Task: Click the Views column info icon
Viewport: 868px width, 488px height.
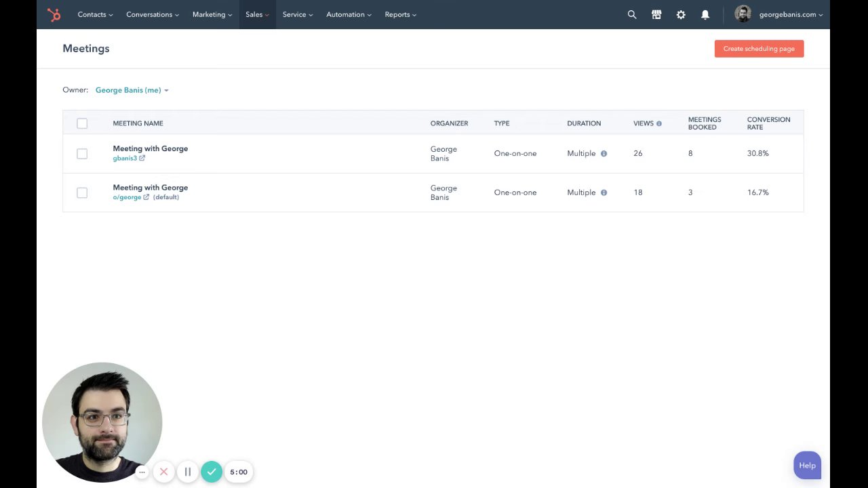Action: (x=659, y=123)
